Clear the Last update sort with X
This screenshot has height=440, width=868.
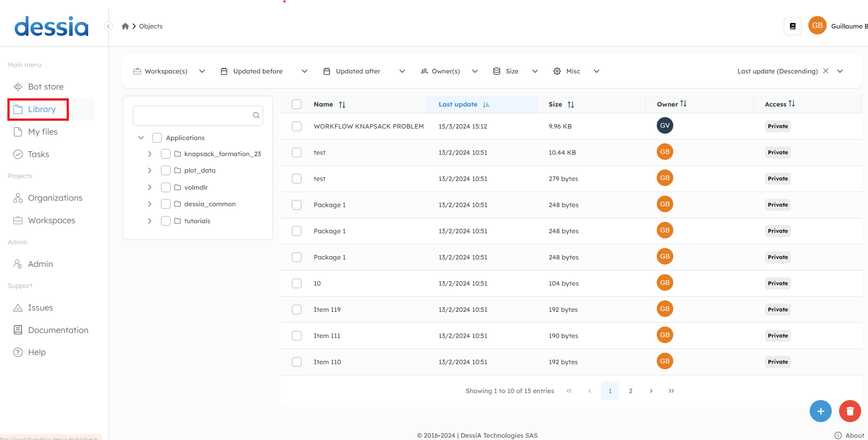click(826, 71)
